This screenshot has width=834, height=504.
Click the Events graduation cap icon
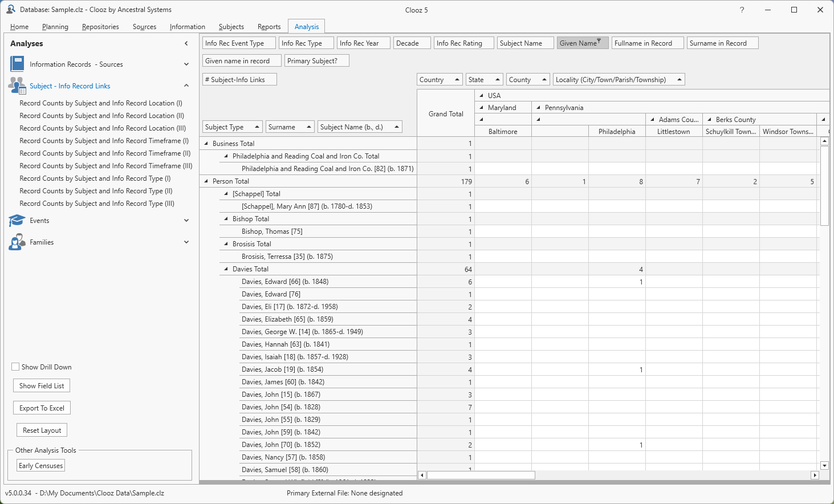(x=17, y=221)
